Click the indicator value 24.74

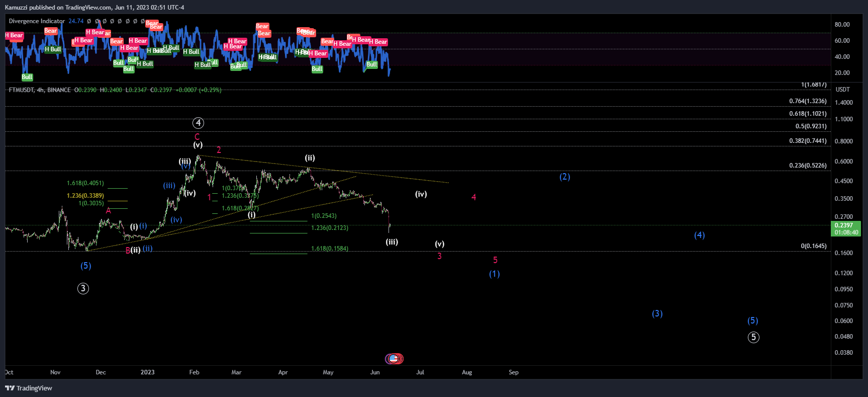click(x=76, y=21)
